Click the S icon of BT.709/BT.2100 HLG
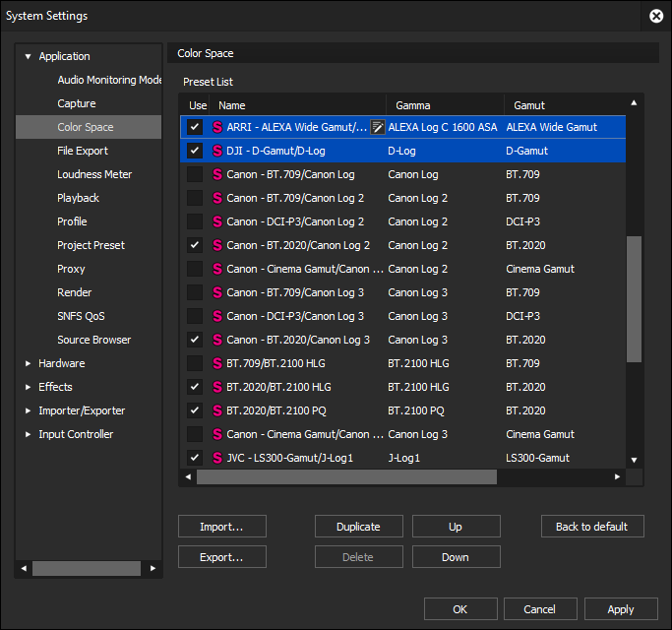 [x=217, y=363]
